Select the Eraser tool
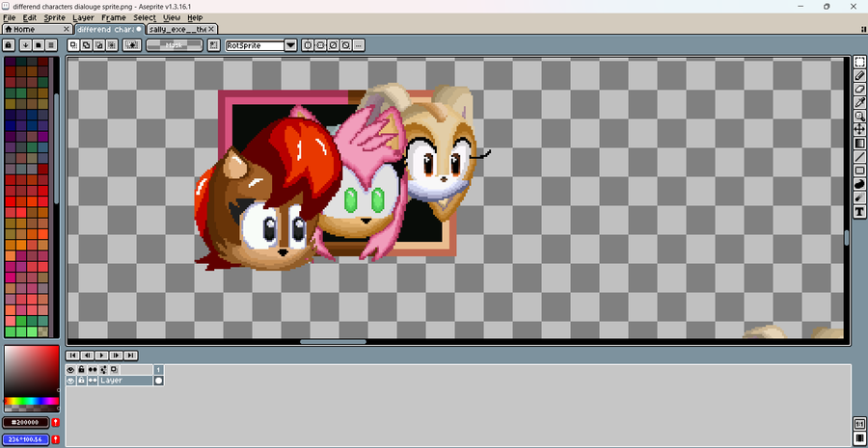Screen dimensions: 868x448 [x=859, y=89]
